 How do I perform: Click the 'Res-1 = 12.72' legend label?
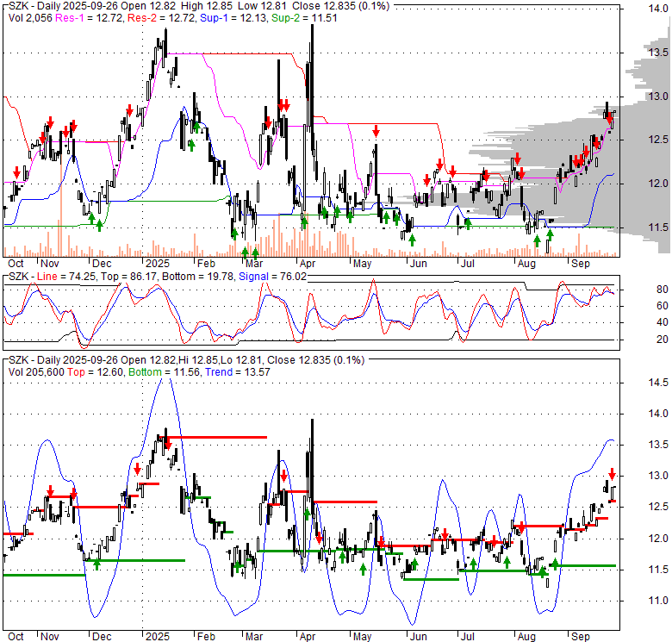pos(90,18)
